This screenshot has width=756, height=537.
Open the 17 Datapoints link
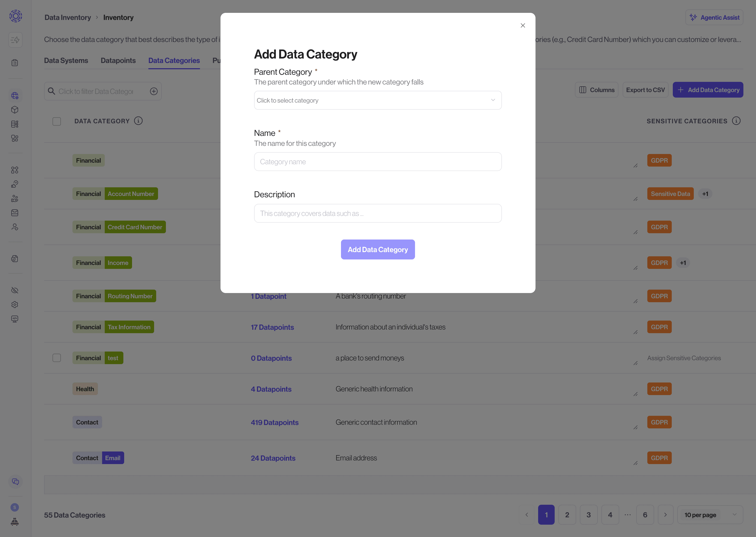272,327
